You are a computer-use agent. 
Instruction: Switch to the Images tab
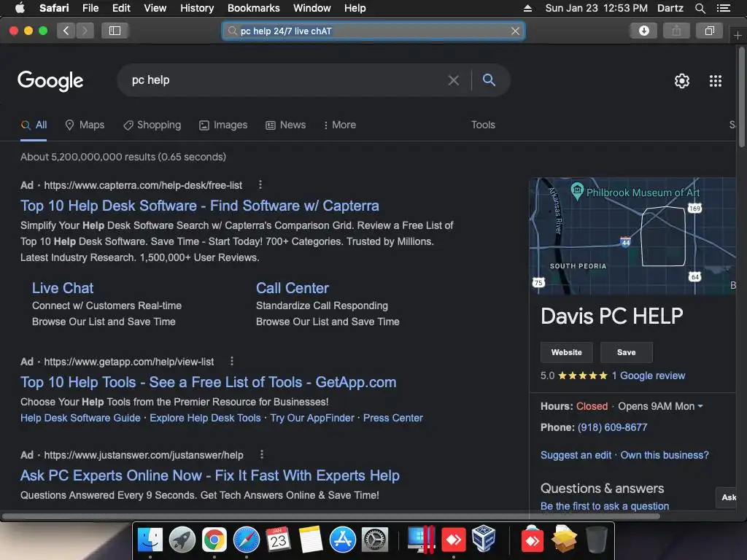[x=223, y=125]
